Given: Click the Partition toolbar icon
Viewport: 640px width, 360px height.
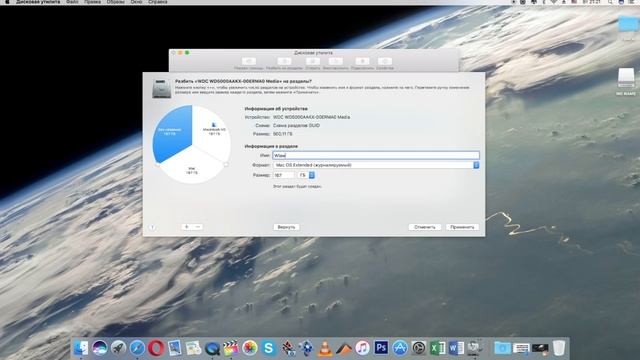Looking at the screenshot, I should [x=284, y=61].
